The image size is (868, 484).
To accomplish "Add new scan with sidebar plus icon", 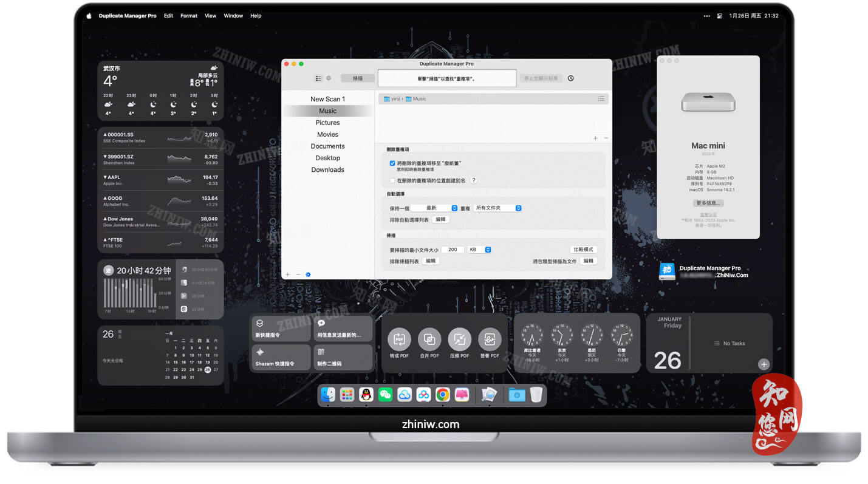I will click(x=288, y=274).
